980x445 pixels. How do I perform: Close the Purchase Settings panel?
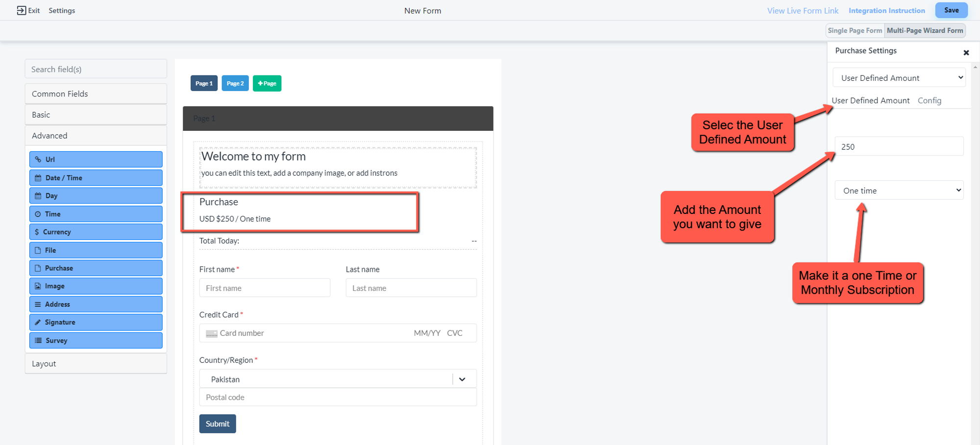(x=966, y=52)
